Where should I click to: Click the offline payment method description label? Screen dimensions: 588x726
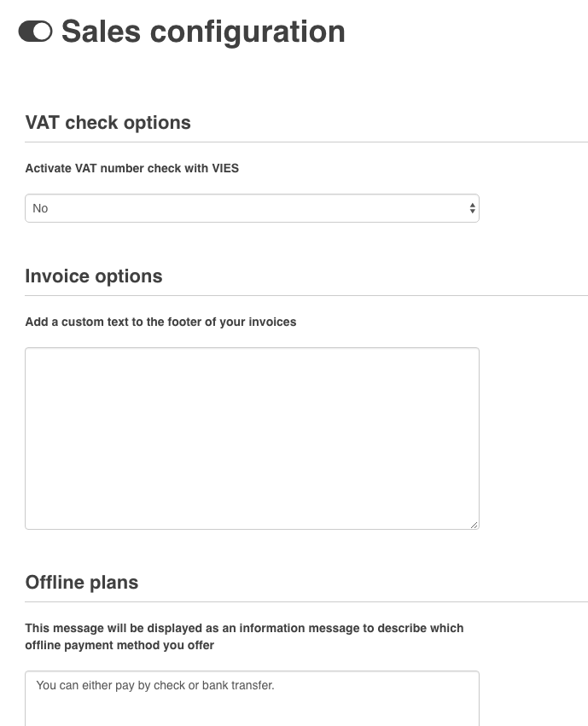(x=244, y=636)
